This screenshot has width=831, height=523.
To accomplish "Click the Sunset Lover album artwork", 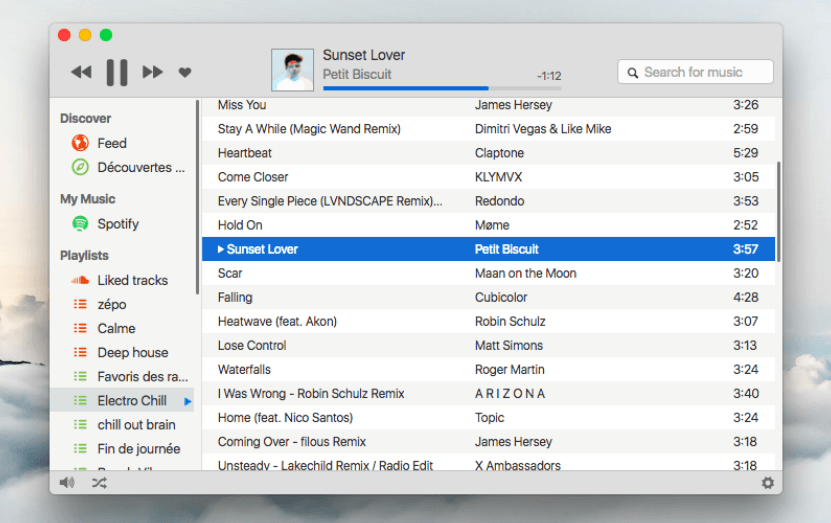I will pyautogui.click(x=292, y=70).
